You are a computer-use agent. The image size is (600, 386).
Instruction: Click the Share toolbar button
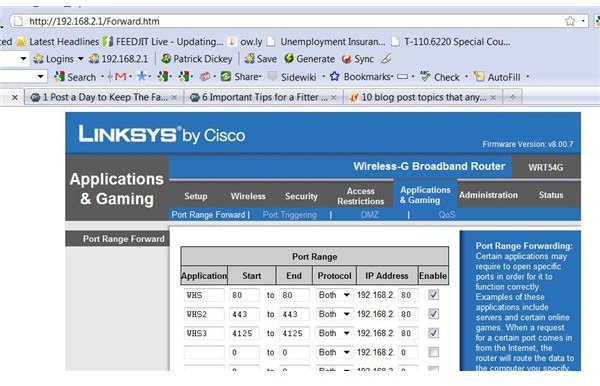tap(241, 77)
